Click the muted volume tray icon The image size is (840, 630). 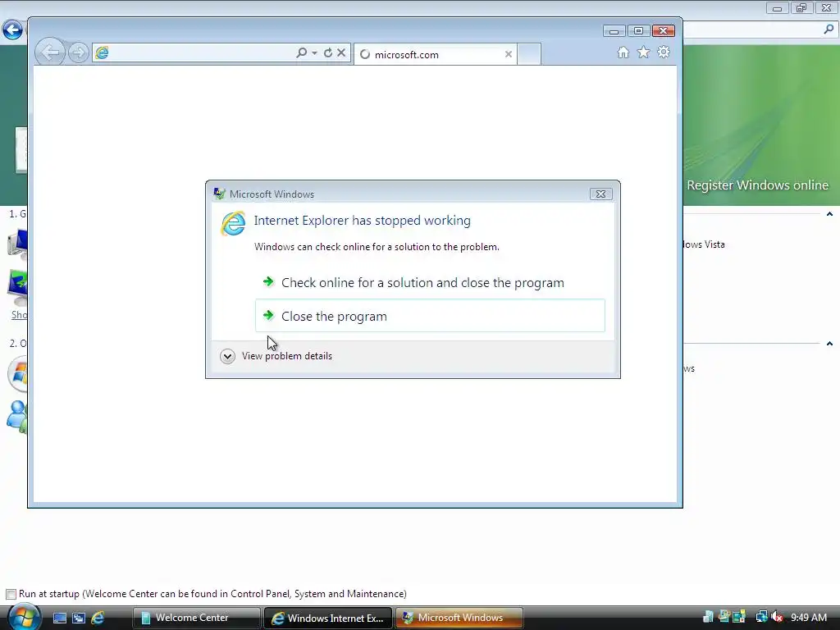pos(777,617)
